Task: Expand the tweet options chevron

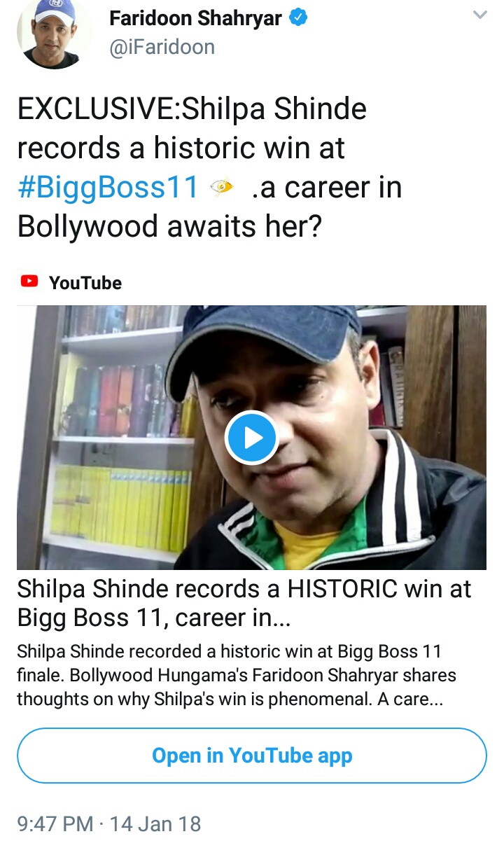Action: click(x=479, y=15)
